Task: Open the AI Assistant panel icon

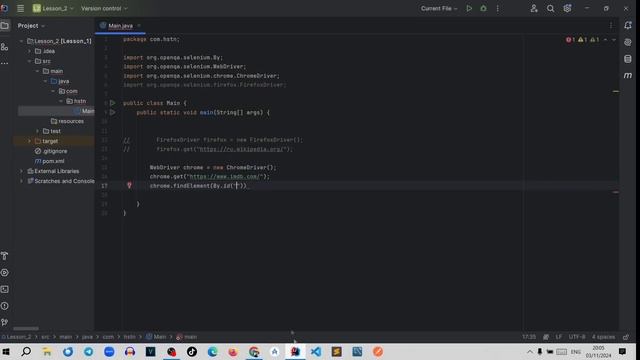Action: pos(628,42)
